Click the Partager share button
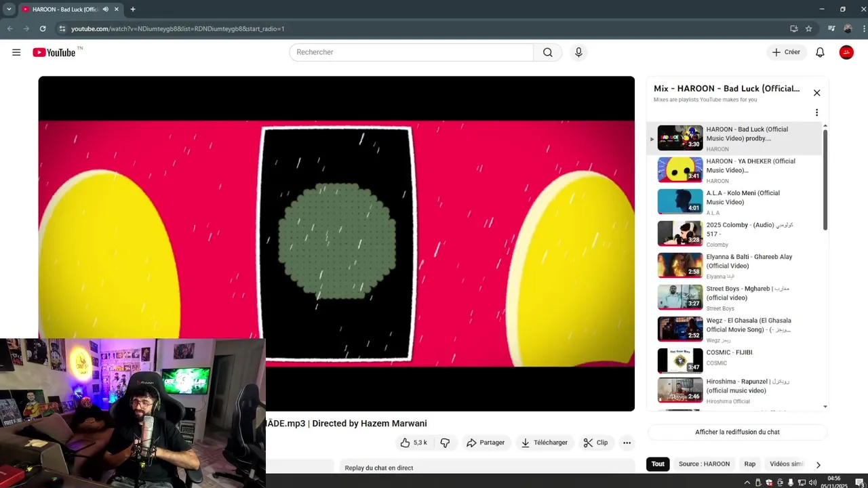868x488 pixels. coord(486,443)
